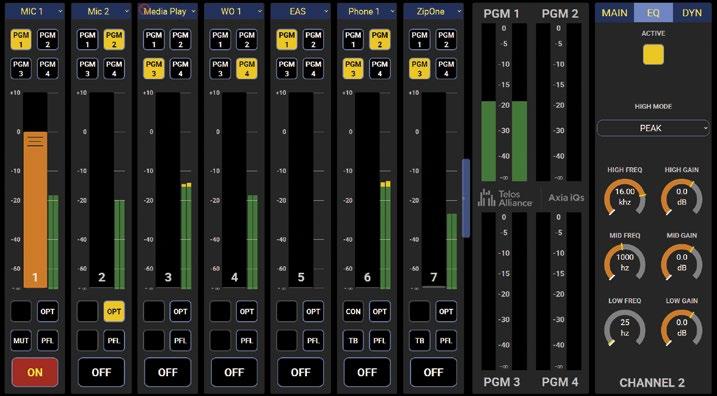The width and height of the screenshot is (717, 396).
Task: Enable PGM 4 on EAS channel
Action: point(313,69)
